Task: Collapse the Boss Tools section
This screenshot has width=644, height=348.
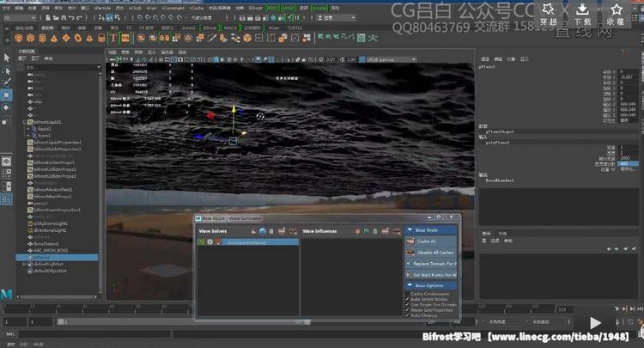Action: (410, 230)
